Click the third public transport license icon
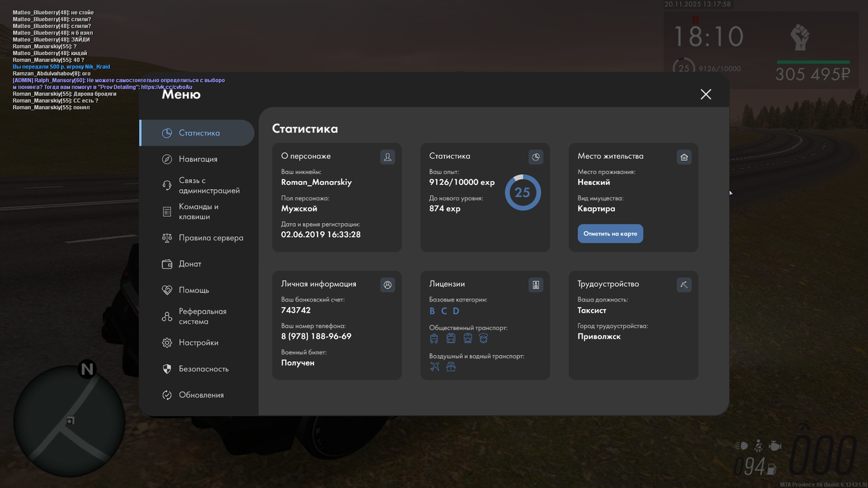Screen dimensions: 868x488 tap(467, 339)
